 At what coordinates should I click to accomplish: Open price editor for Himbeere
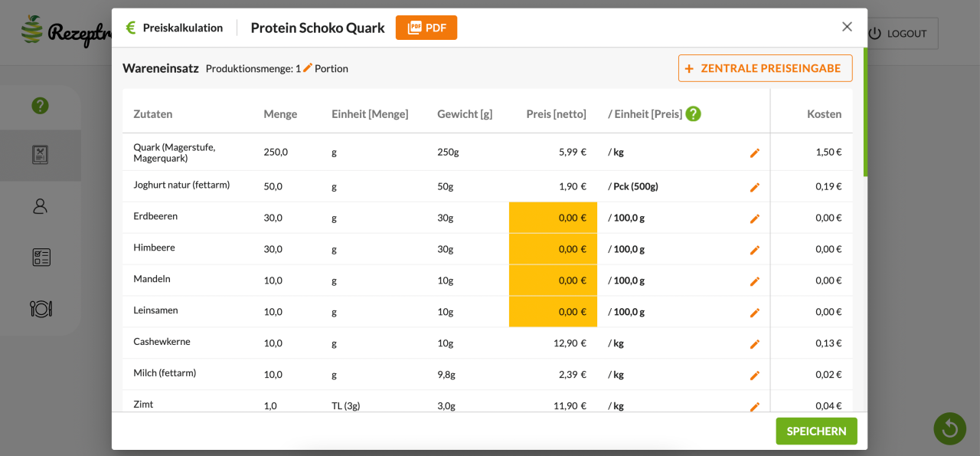pos(754,250)
